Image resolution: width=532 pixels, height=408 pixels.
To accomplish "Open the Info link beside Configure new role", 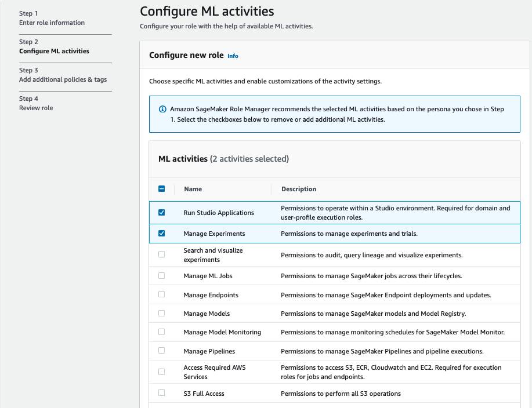I will [233, 56].
